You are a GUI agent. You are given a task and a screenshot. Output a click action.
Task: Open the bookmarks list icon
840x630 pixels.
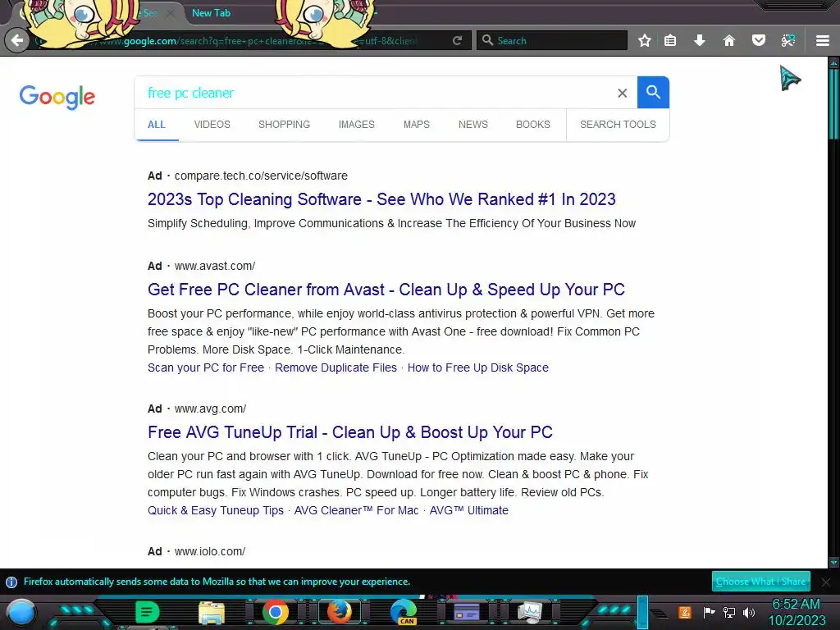pos(670,40)
